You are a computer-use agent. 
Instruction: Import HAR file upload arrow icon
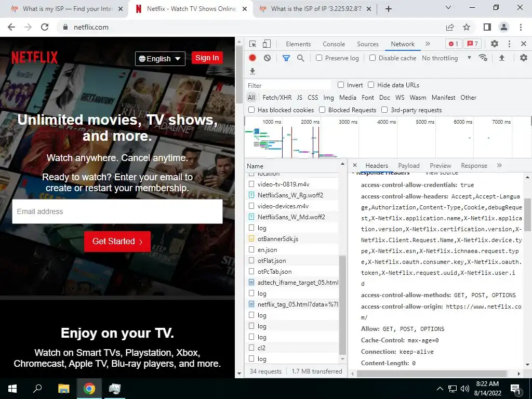click(x=502, y=58)
